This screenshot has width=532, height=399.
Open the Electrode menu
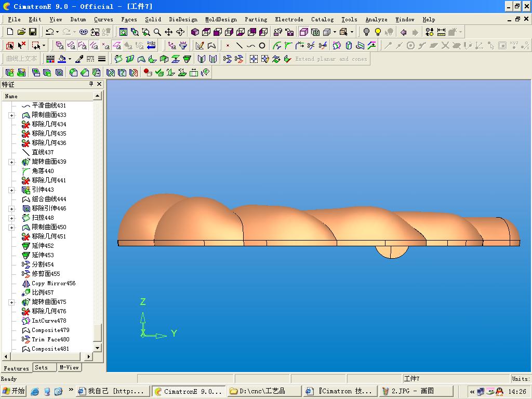289,19
